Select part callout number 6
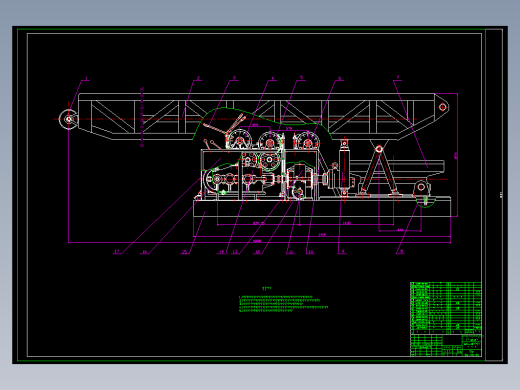Screen dimensions: 520x390 coord(340,78)
